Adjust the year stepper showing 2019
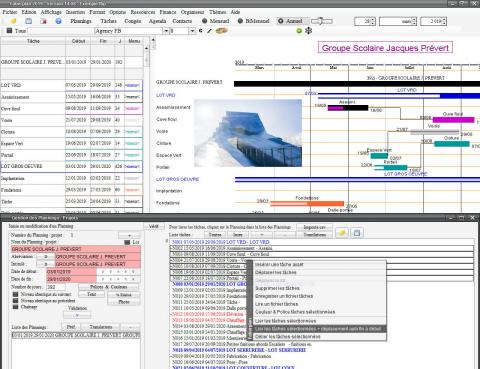Screen dimensions: 480x369 point(444,21)
